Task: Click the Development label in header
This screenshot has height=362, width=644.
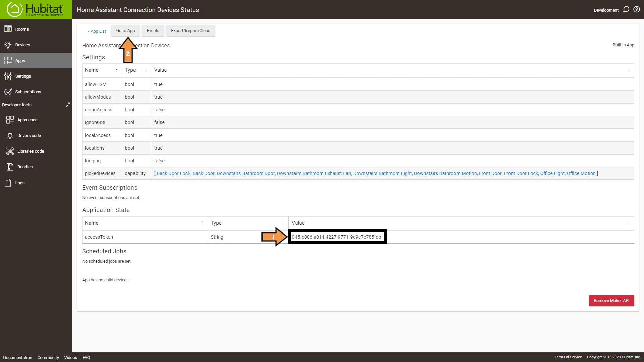Action: [606, 10]
